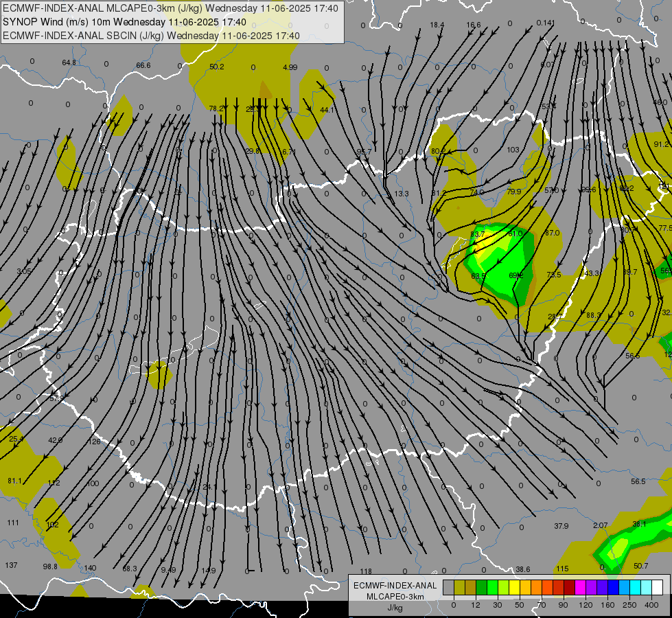
Task: Click the grid value 18.4
Action: tap(437, 25)
